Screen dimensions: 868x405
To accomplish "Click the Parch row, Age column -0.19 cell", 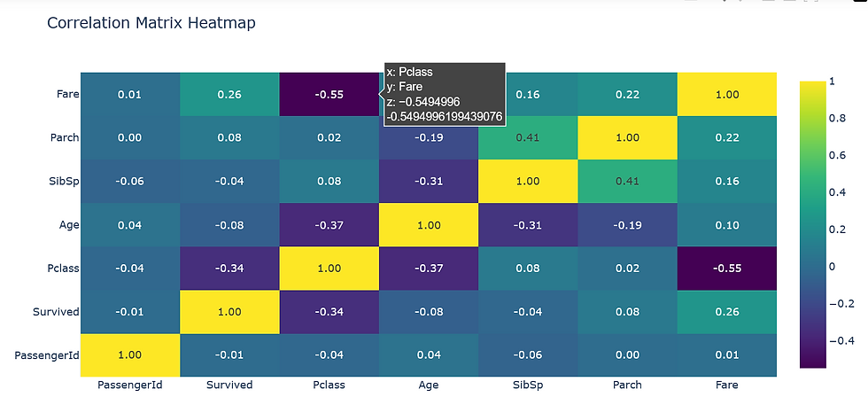I will point(428,138).
